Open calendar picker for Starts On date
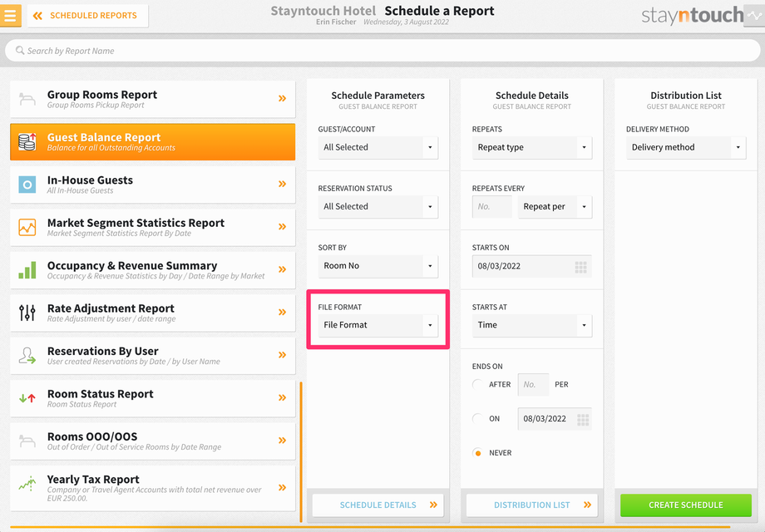The height and width of the screenshot is (532, 765). 580,267
